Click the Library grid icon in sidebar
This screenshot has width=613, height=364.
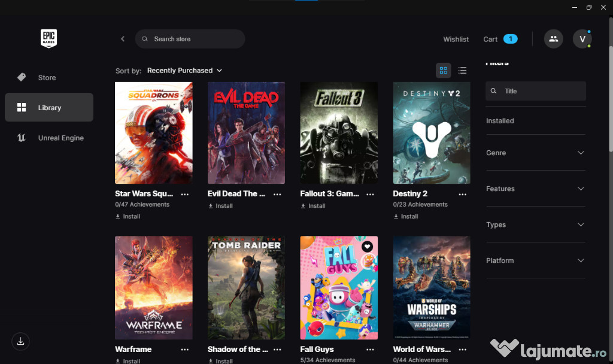(22, 107)
